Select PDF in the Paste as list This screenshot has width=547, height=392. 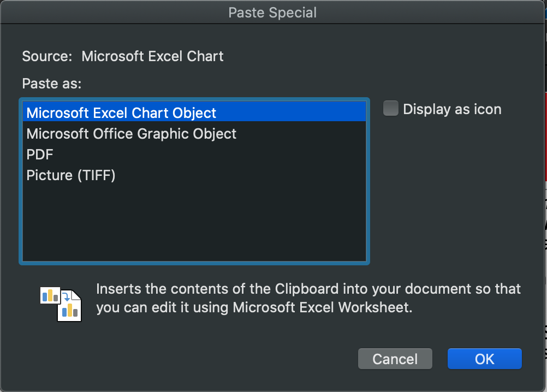point(40,155)
